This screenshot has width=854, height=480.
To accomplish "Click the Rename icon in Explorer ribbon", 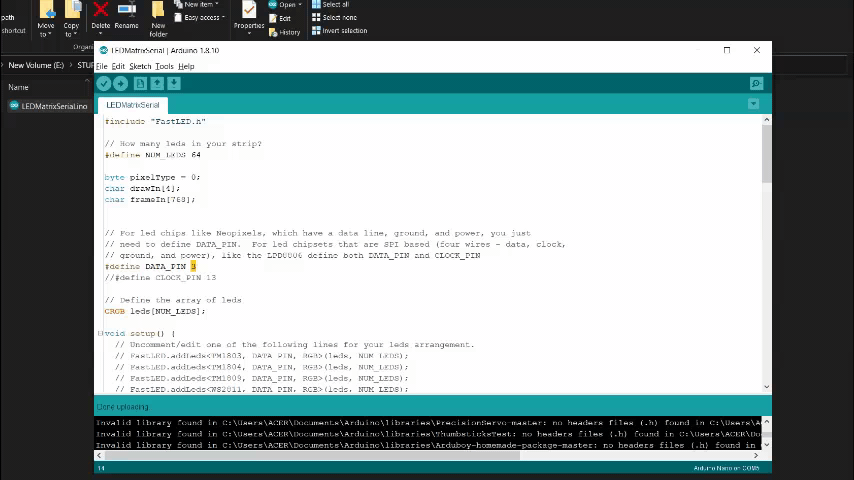I will [126, 12].
